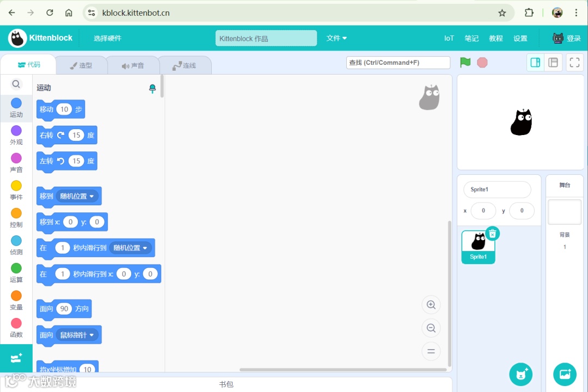The height and width of the screenshot is (392, 588).
Task: Switch to large stage layout icon
Action: click(x=553, y=62)
